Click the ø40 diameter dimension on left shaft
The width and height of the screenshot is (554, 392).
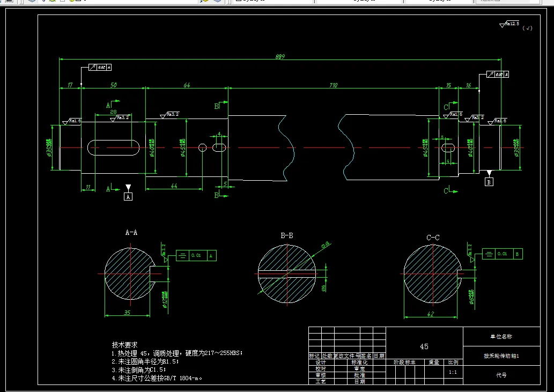pyautogui.click(x=152, y=148)
